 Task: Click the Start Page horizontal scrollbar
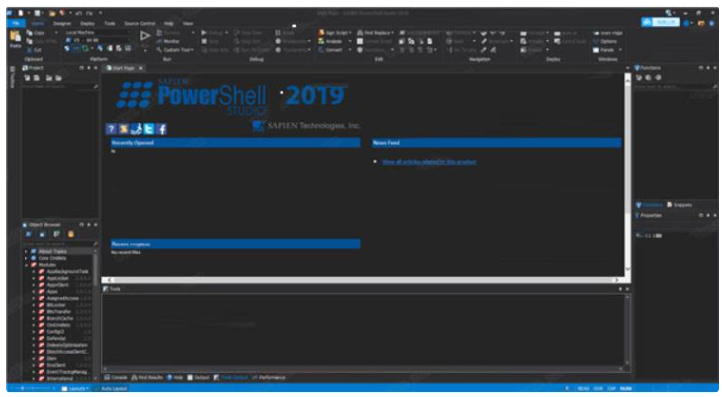pyautogui.click(x=363, y=280)
